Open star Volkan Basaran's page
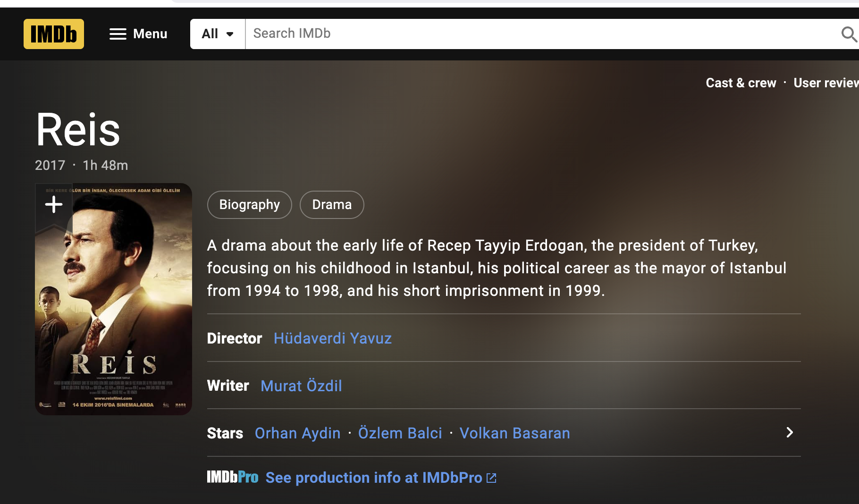Screen dimensions: 859x504 tap(515, 433)
